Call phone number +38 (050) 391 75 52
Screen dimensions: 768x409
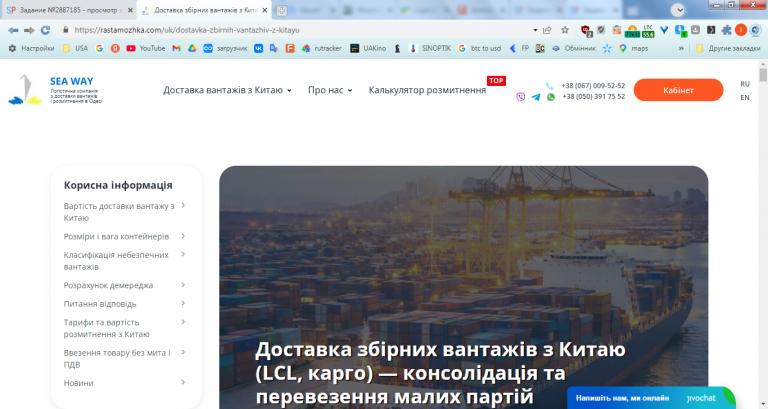click(x=593, y=97)
